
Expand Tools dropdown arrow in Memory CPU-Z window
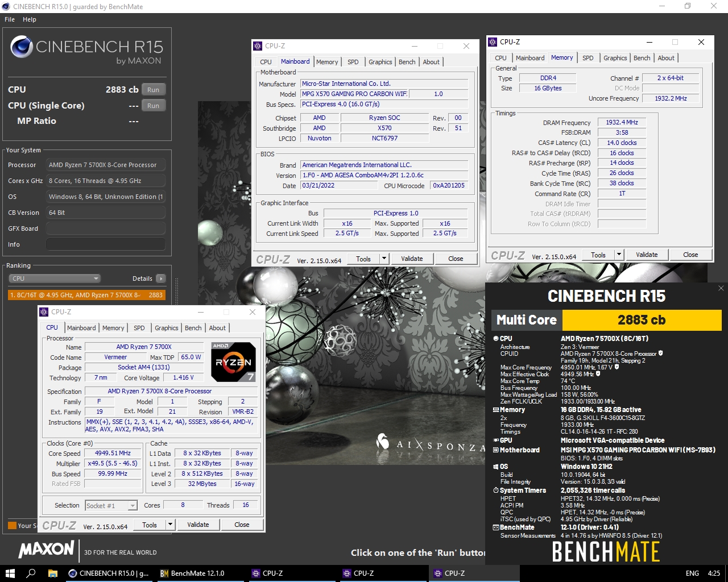619,255
